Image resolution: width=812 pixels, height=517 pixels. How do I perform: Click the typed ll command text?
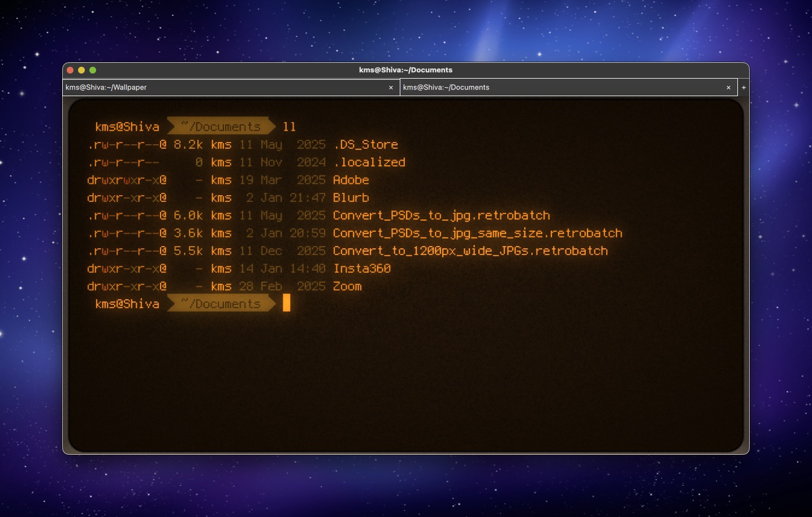[x=290, y=127]
